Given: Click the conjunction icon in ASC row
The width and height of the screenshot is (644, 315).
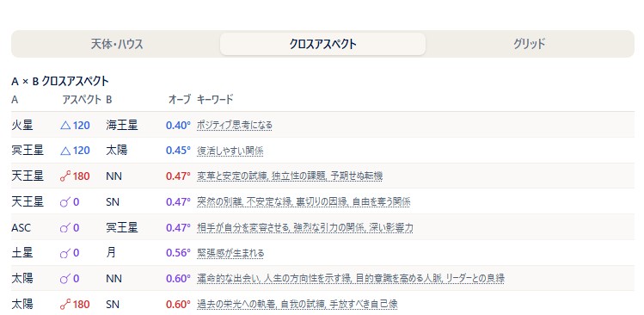Looking at the screenshot, I should (x=65, y=227).
